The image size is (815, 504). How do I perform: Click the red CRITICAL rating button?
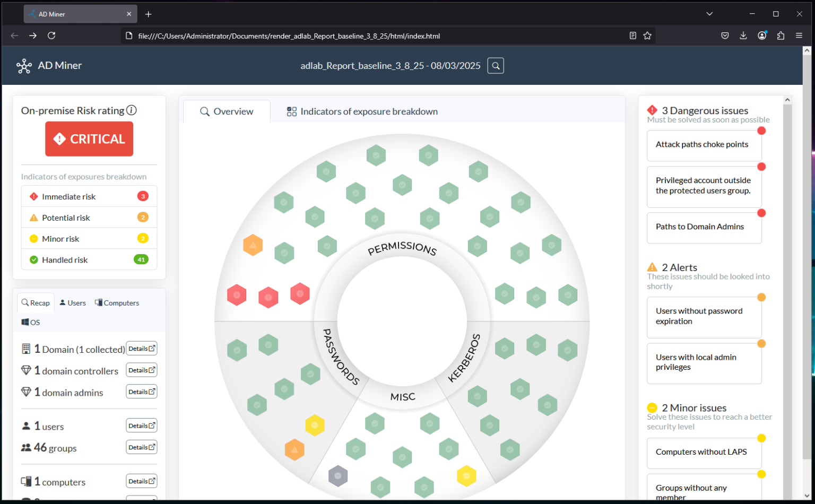(x=89, y=139)
